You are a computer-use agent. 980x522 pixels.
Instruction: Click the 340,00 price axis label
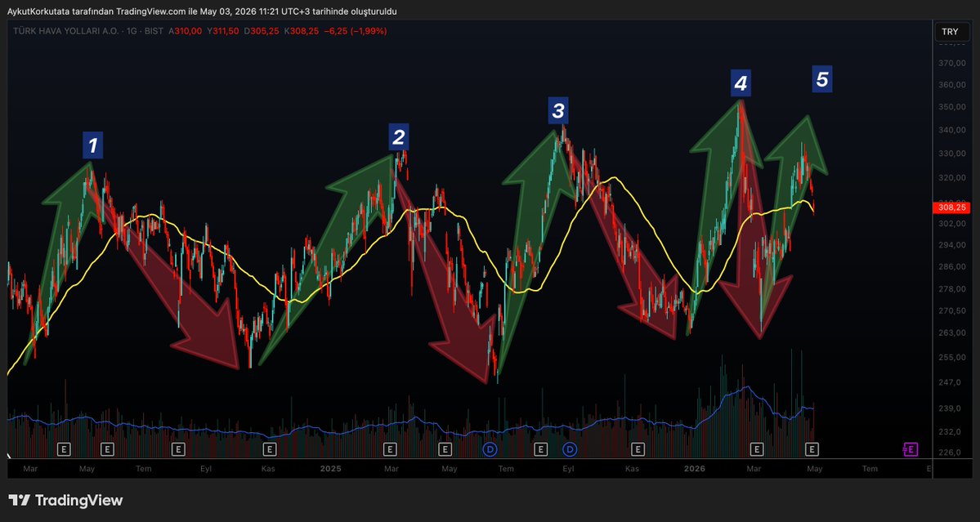pos(952,130)
